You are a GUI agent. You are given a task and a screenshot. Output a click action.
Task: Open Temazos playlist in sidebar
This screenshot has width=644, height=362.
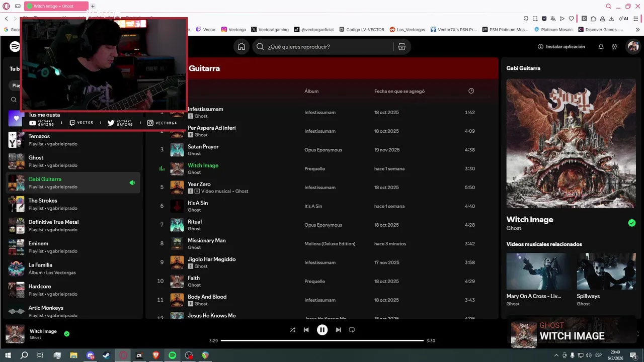[73, 140]
